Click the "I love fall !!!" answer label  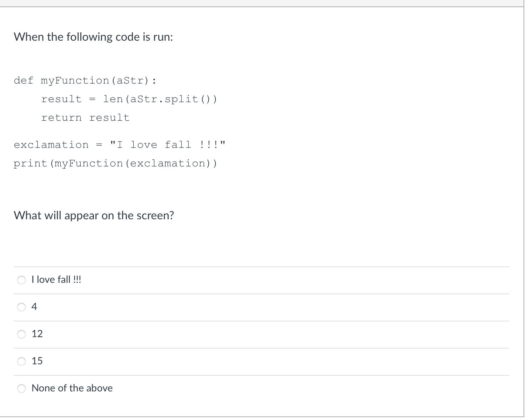pyautogui.click(x=56, y=280)
